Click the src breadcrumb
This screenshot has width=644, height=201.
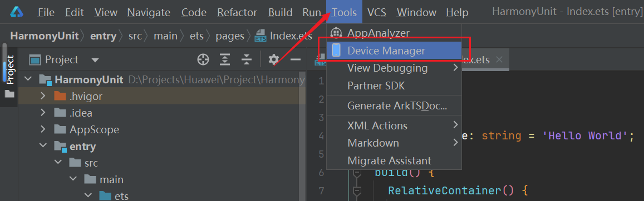tap(135, 36)
